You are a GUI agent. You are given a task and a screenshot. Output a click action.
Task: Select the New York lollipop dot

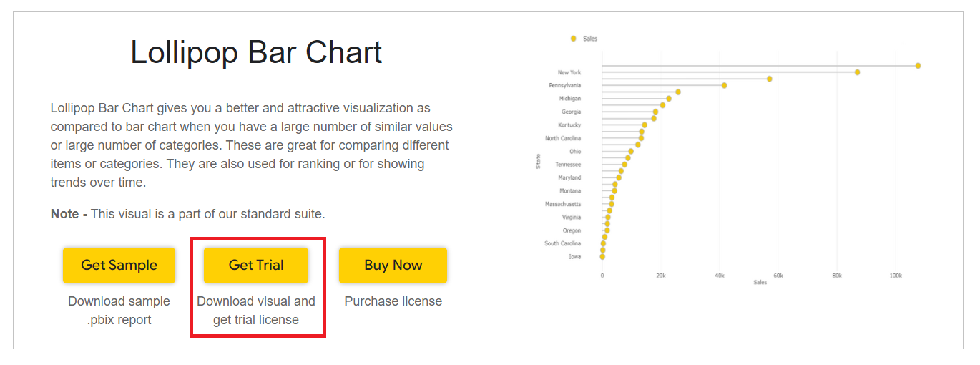click(857, 72)
